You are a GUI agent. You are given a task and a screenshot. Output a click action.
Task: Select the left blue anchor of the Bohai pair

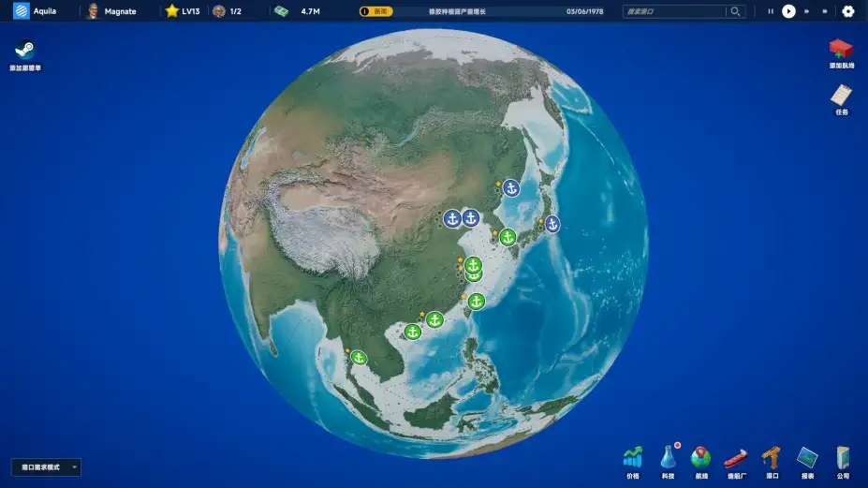[452, 219]
